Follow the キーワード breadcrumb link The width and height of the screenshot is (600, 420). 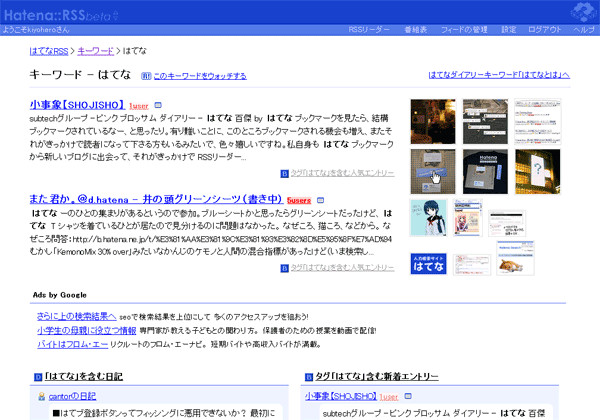tap(96, 51)
